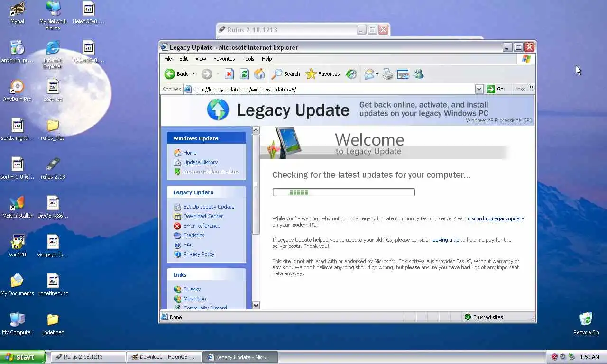Image resolution: width=607 pixels, height=364 pixels.
Task: Click the sidebar scrollbar up arrow
Action: pyautogui.click(x=256, y=130)
